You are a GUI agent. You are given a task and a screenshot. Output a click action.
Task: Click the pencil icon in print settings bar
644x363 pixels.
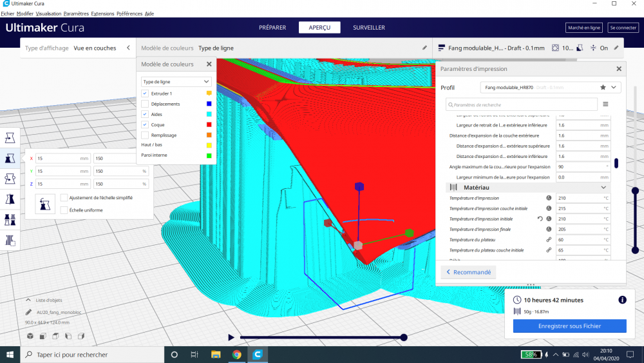tap(616, 48)
